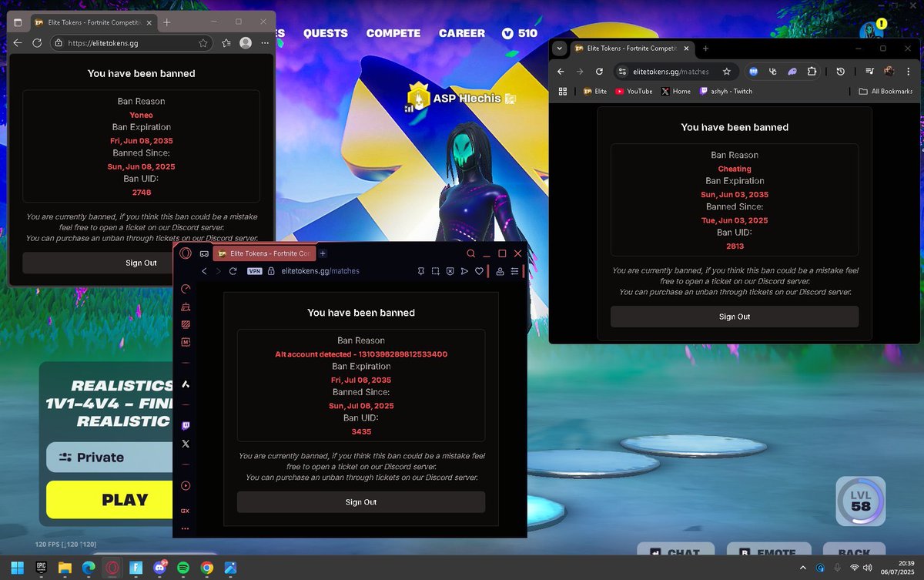Click Sign Out in the Chrome window

point(735,317)
